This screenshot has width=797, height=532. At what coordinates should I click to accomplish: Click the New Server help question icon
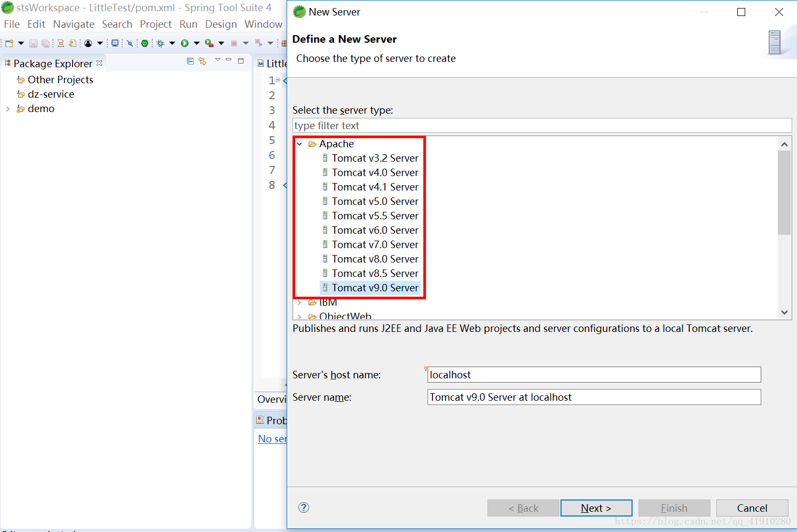point(304,507)
